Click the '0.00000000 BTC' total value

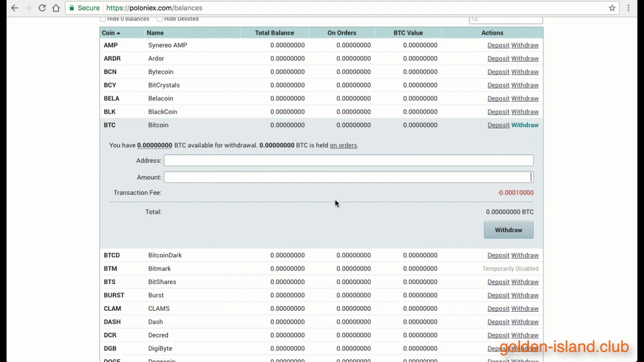[x=510, y=212]
